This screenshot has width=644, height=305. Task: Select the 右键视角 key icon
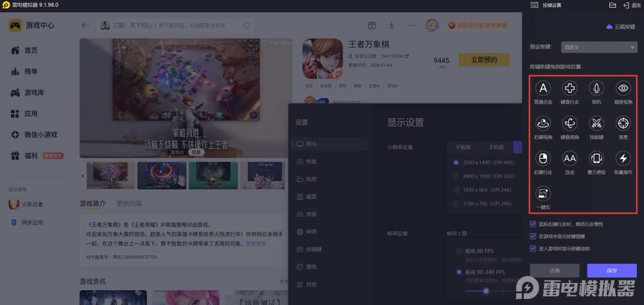click(x=543, y=123)
